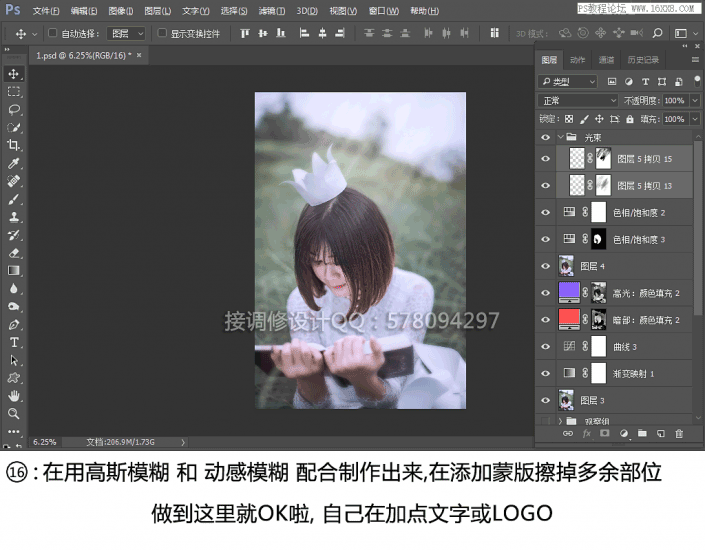This screenshot has width=705, height=550.
Task: Click the purple 高光 color fill swatch
Action: click(569, 292)
